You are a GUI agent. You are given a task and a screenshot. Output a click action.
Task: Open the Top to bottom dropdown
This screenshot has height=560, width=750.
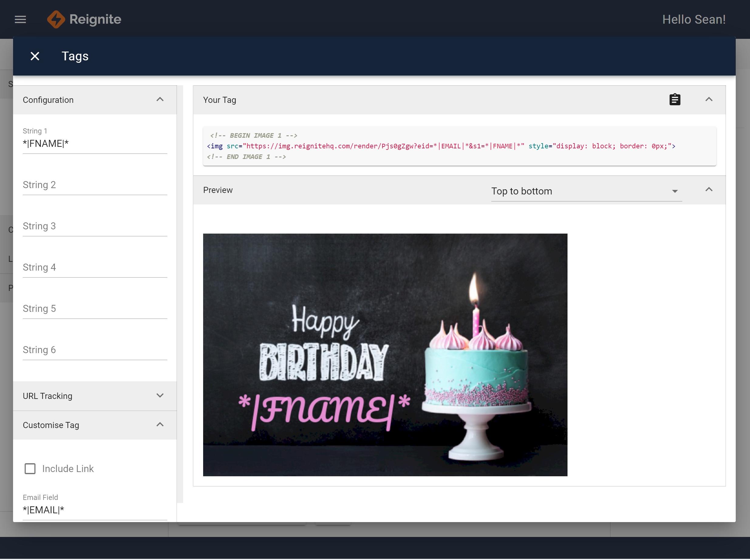click(x=586, y=191)
